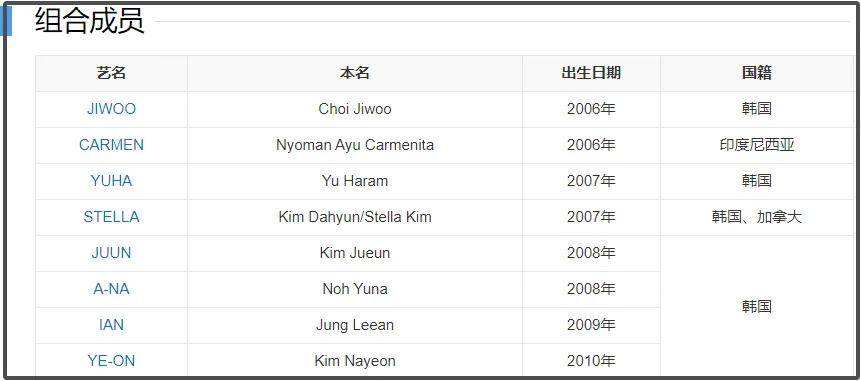Image resolution: width=861 pixels, height=381 pixels.
Task: Open the CARMEN member link
Action: (111, 145)
